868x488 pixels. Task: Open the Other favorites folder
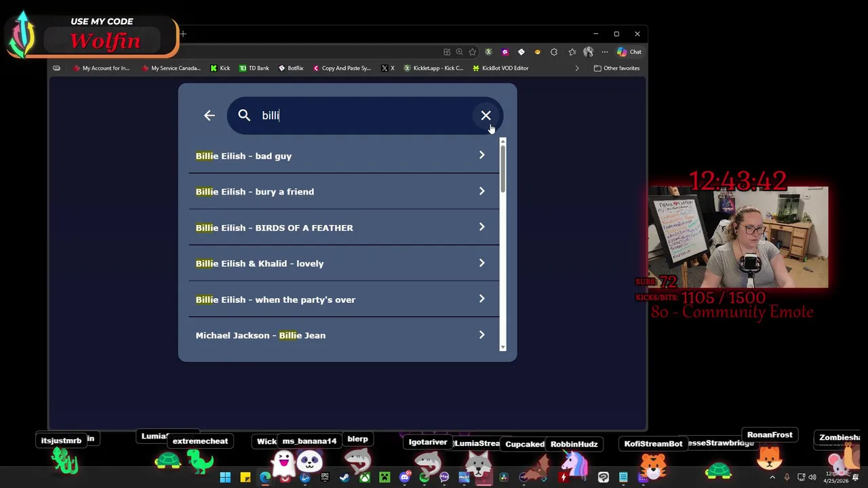(616, 68)
